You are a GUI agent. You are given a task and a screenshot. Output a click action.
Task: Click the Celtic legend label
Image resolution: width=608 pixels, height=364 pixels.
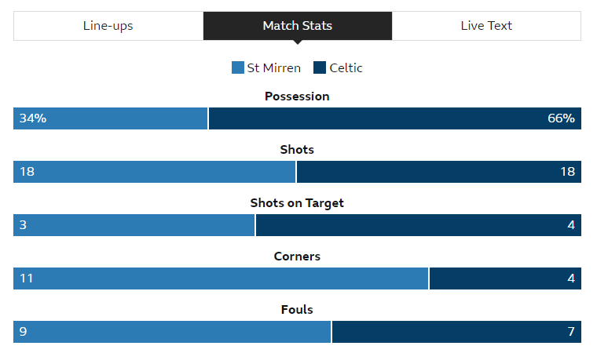click(x=346, y=67)
